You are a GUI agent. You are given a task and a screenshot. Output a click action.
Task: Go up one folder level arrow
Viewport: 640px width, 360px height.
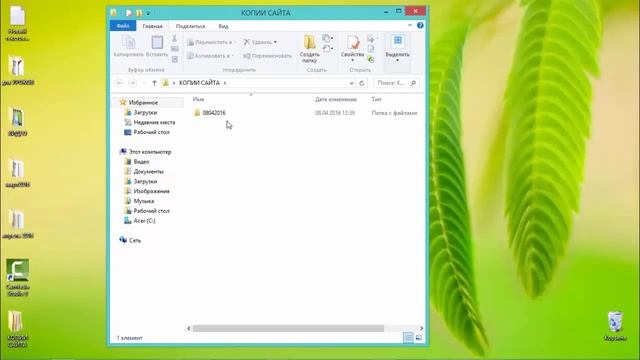pyautogui.click(x=154, y=83)
